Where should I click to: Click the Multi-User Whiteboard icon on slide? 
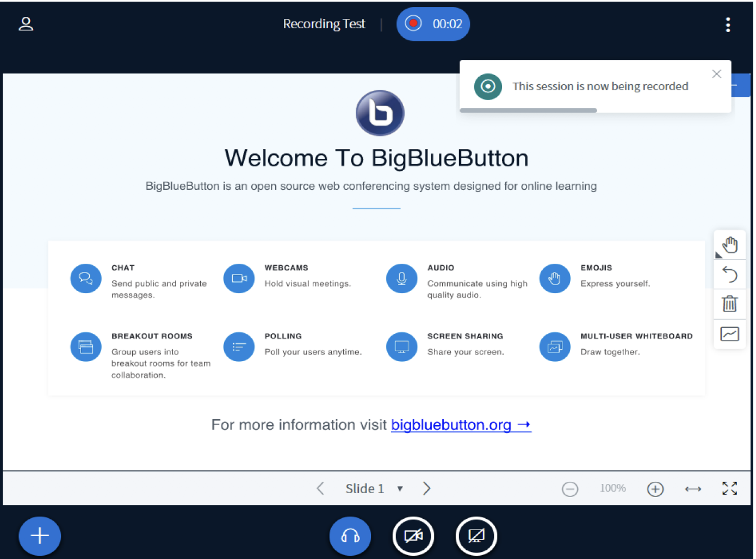click(555, 347)
